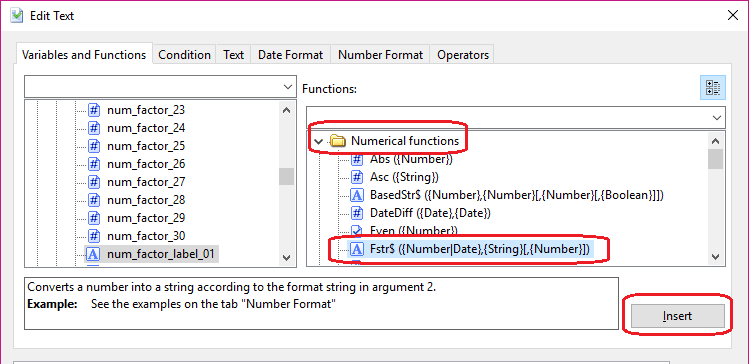
Task: Click the DateDiff function number icon
Action: point(357,213)
